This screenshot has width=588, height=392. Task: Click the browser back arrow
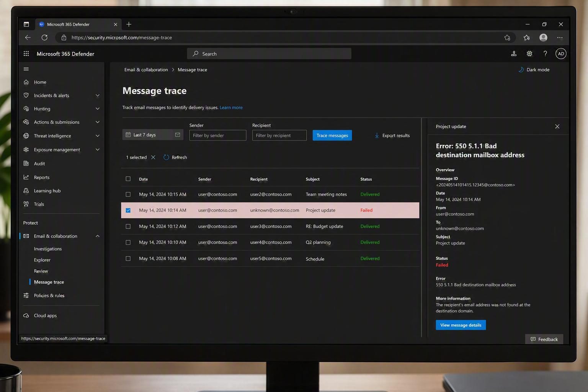[28, 38]
